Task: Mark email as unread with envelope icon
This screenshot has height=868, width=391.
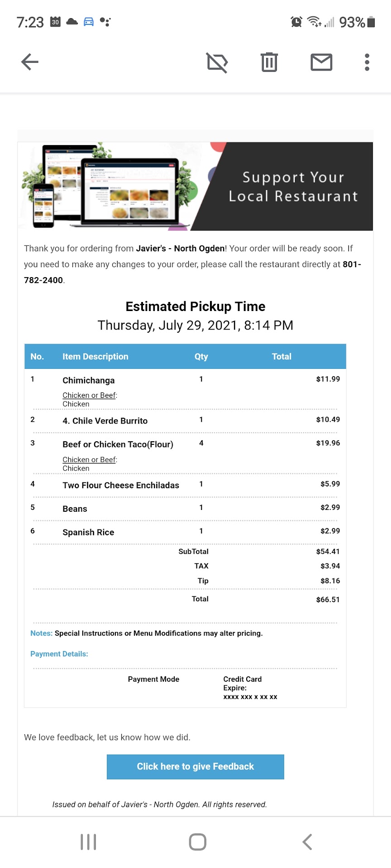Action: (x=321, y=62)
